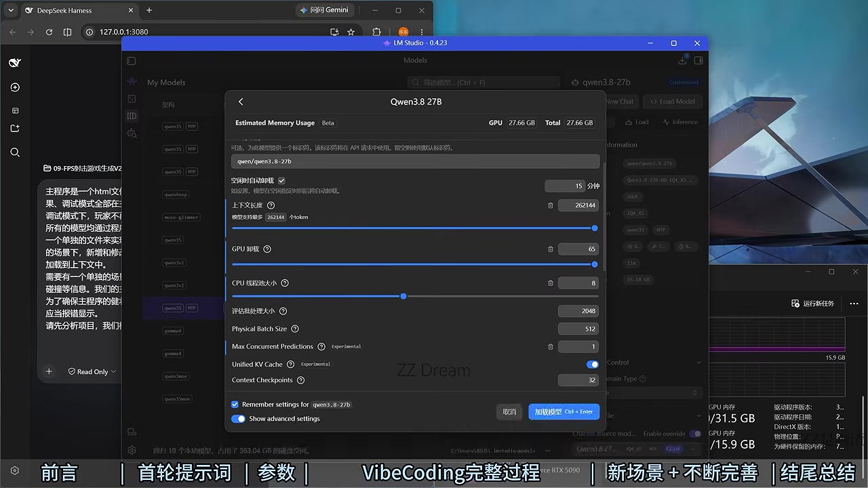Uncheck 空闲时自动卸载 checkbox
The height and width of the screenshot is (488, 868).
click(281, 180)
